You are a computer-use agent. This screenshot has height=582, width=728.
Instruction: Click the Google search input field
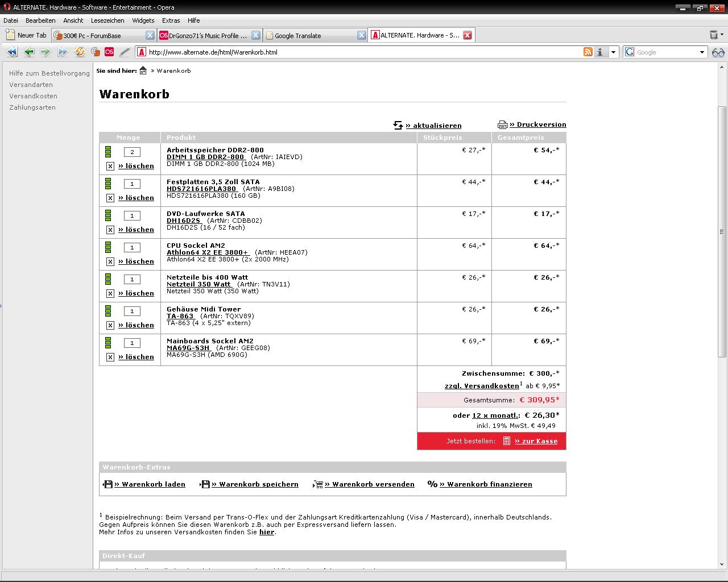point(666,52)
